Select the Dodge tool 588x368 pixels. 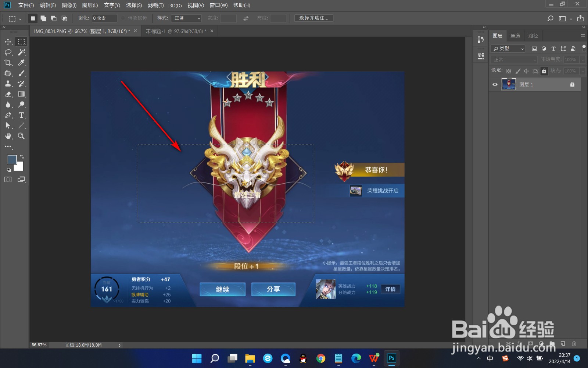click(22, 105)
